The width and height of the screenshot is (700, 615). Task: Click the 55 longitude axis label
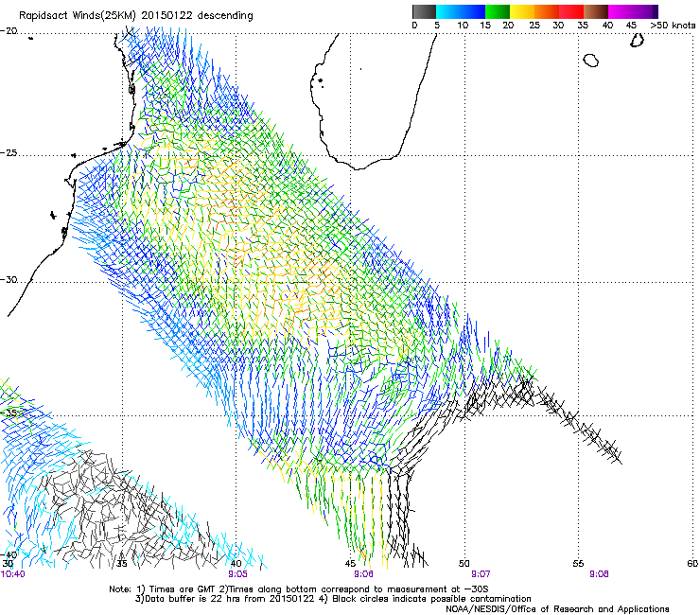coord(578,564)
